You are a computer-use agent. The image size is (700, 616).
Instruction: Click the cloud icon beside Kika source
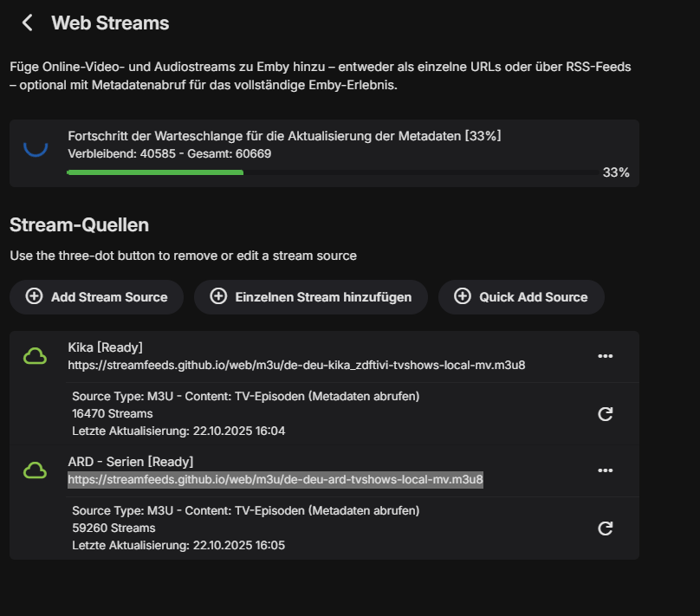(x=35, y=356)
